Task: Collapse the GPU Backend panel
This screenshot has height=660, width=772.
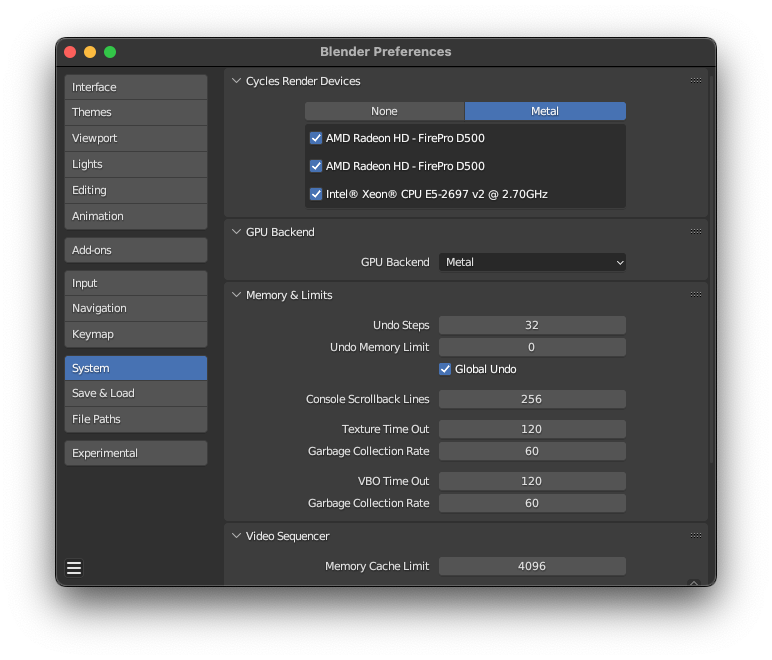Action: (x=236, y=232)
